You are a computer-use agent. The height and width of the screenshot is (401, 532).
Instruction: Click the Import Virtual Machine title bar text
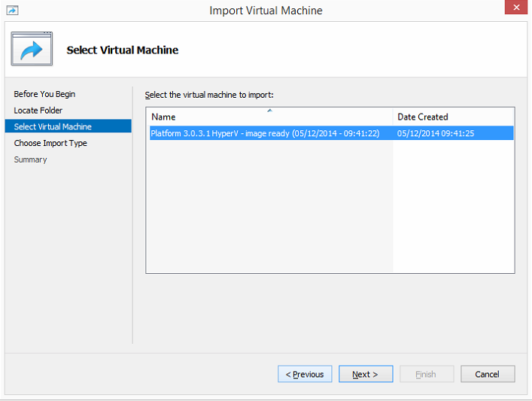tap(266, 11)
